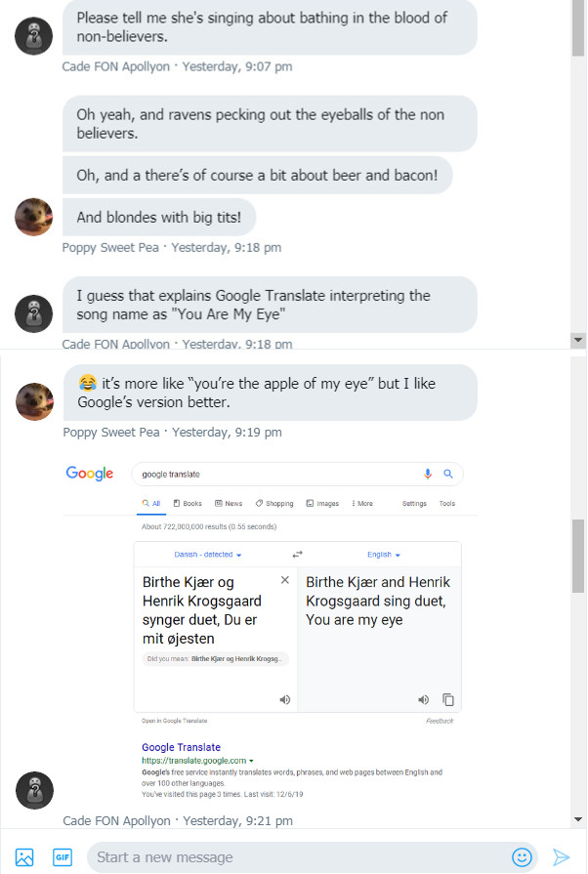Play audio of the English translation
588x874 pixels.
(424, 699)
